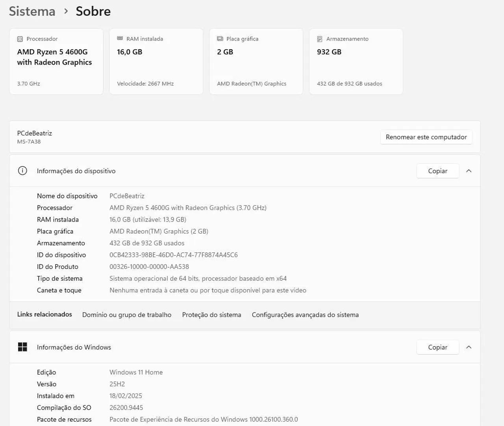Click the ID do dispositivo label
The height and width of the screenshot is (426, 504).
click(x=61, y=255)
